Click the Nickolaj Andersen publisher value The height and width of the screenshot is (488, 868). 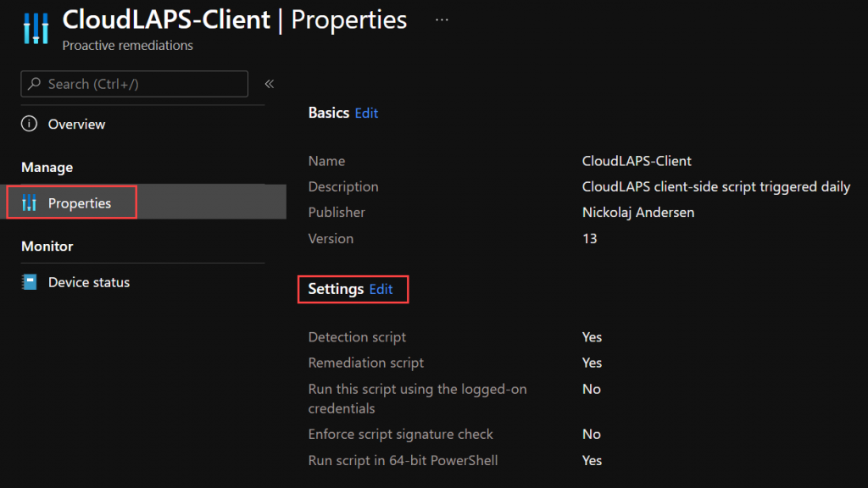pyautogui.click(x=638, y=213)
